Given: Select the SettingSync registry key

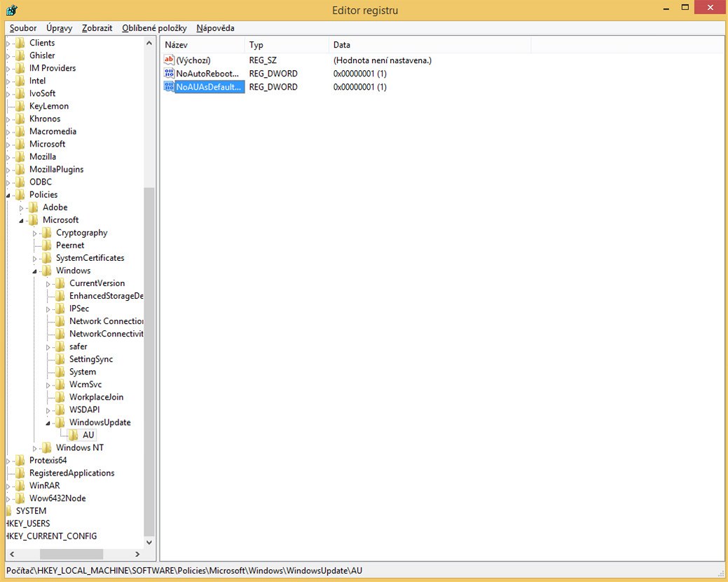Looking at the screenshot, I should pos(91,359).
